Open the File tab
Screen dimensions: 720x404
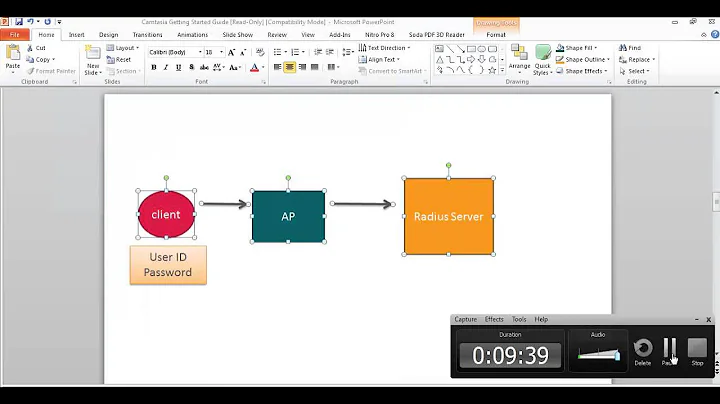click(x=15, y=35)
